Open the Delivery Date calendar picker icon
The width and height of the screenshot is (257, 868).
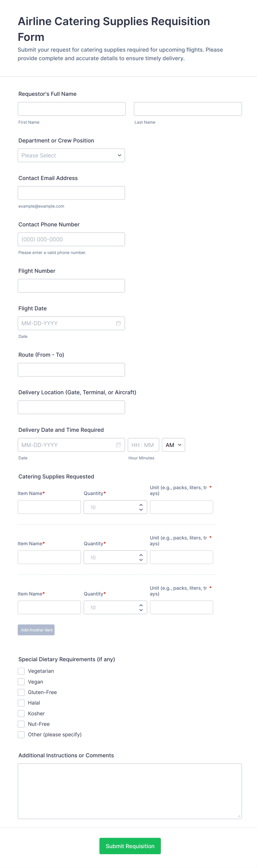tap(118, 445)
